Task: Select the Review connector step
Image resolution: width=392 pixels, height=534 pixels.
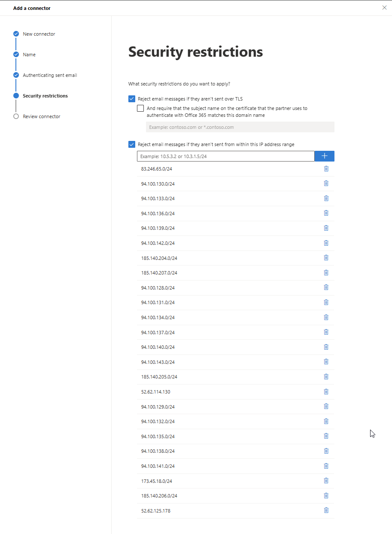Action: point(41,116)
